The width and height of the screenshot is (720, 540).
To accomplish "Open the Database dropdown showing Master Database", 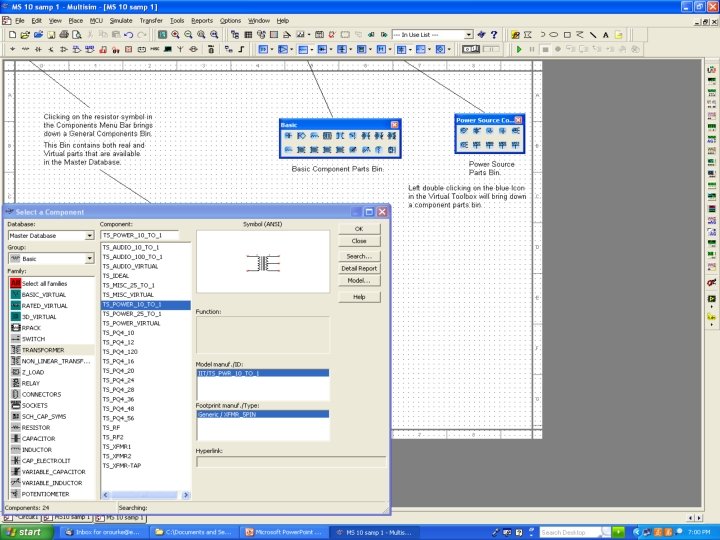I will tap(90, 236).
